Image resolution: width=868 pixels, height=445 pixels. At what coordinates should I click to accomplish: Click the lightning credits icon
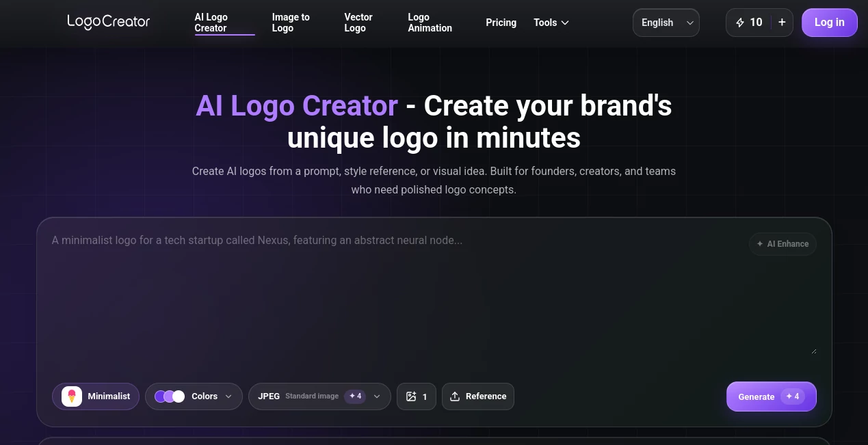tap(739, 23)
